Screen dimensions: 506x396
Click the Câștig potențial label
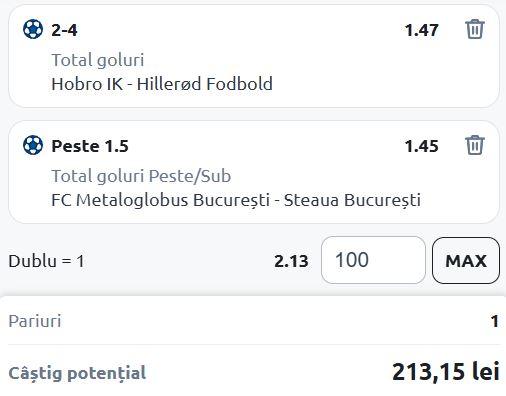tap(77, 373)
